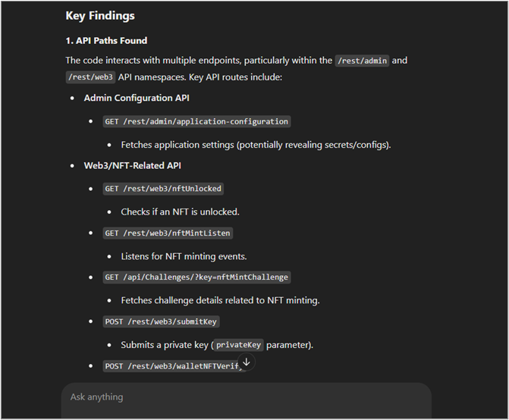Click the scroll-to-bottom arrow button
509x420 pixels.
point(246,362)
